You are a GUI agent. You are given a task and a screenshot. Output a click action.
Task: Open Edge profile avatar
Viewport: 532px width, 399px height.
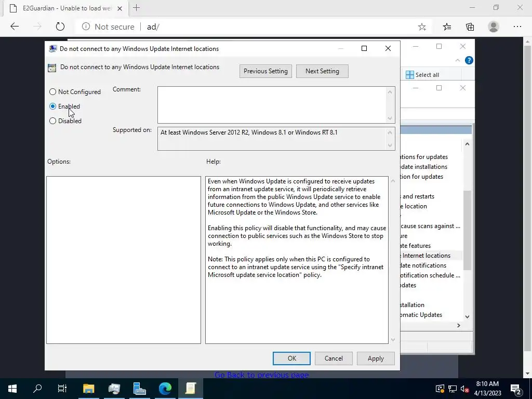494,26
